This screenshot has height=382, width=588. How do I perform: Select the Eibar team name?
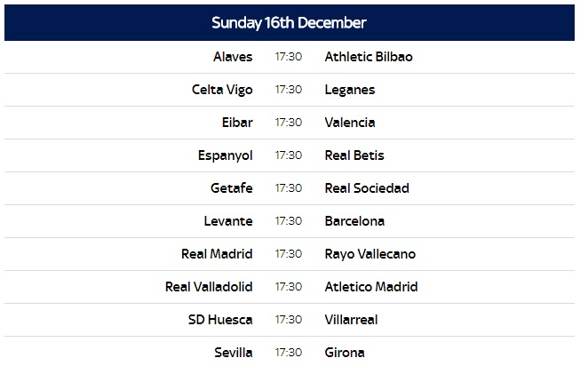tap(237, 123)
